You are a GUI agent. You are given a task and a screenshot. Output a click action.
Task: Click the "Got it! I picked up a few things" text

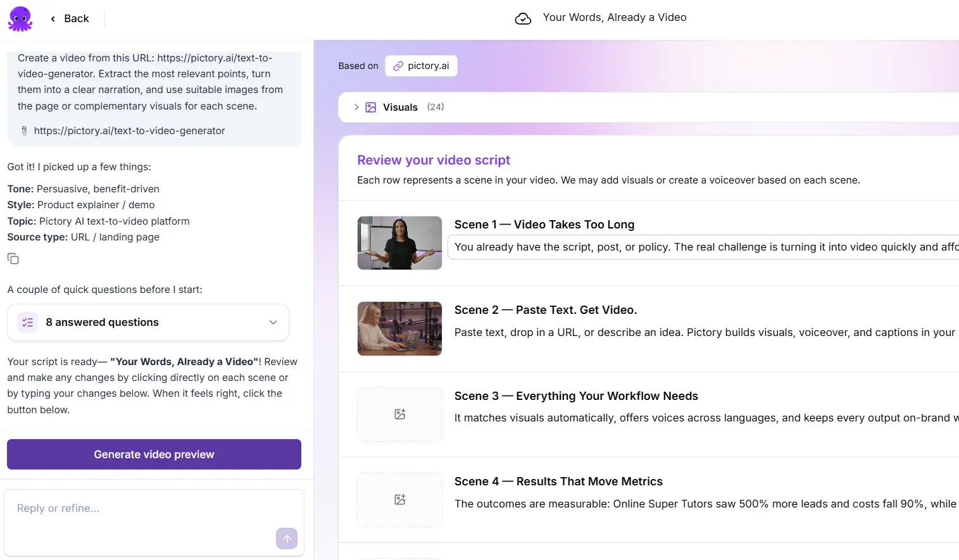tap(79, 167)
